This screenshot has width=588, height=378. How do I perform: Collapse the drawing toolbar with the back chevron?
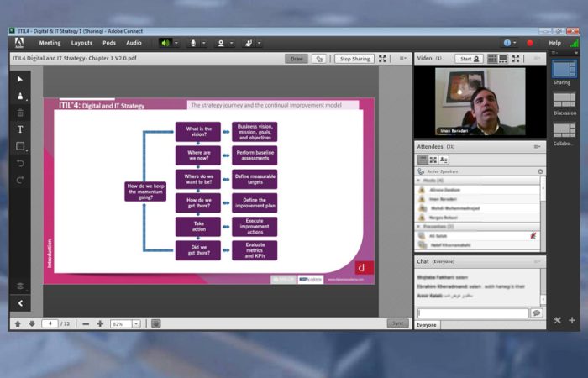pyautogui.click(x=20, y=303)
